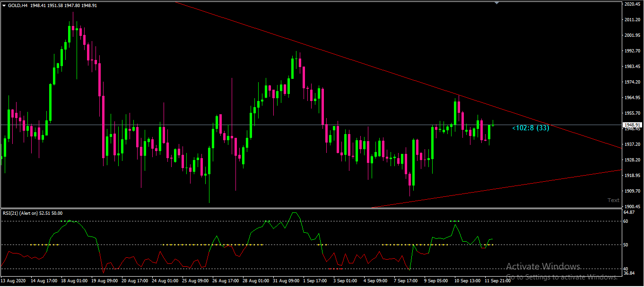
Task: Click the '1 Sep 17:00' time axis label
Action: pyautogui.click(x=315, y=281)
